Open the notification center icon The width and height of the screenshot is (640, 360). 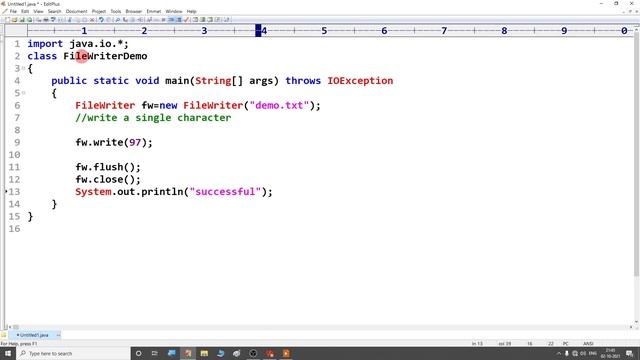coord(629,353)
